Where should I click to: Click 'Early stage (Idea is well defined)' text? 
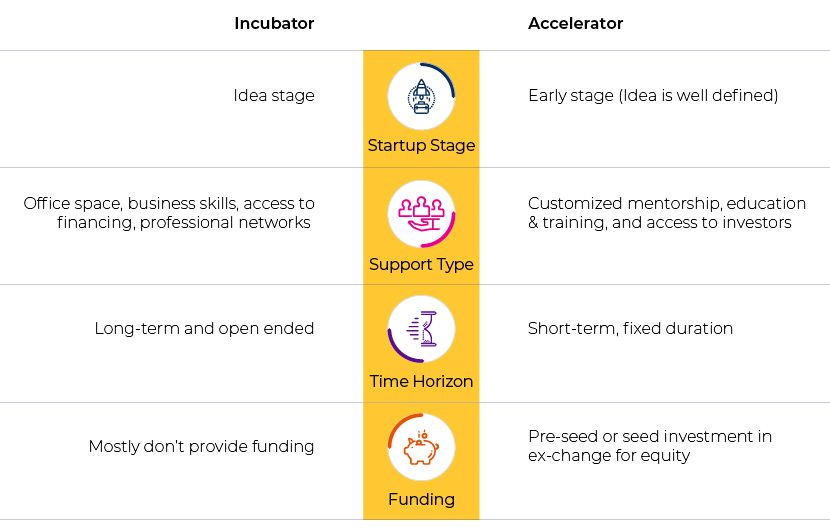pyautogui.click(x=653, y=95)
